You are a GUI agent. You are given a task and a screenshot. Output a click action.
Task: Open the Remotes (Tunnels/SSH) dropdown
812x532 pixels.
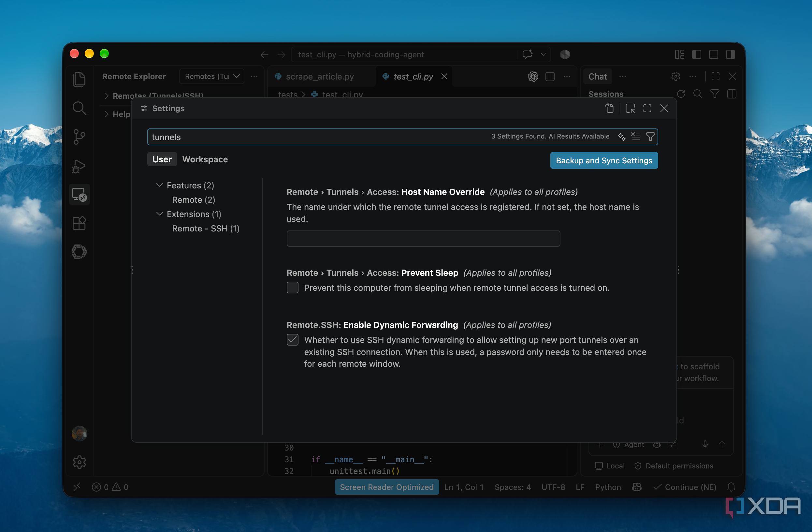tap(212, 76)
